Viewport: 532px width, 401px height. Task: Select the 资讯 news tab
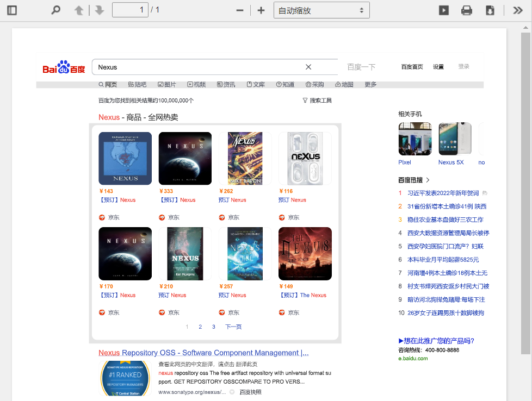(x=226, y=84)
